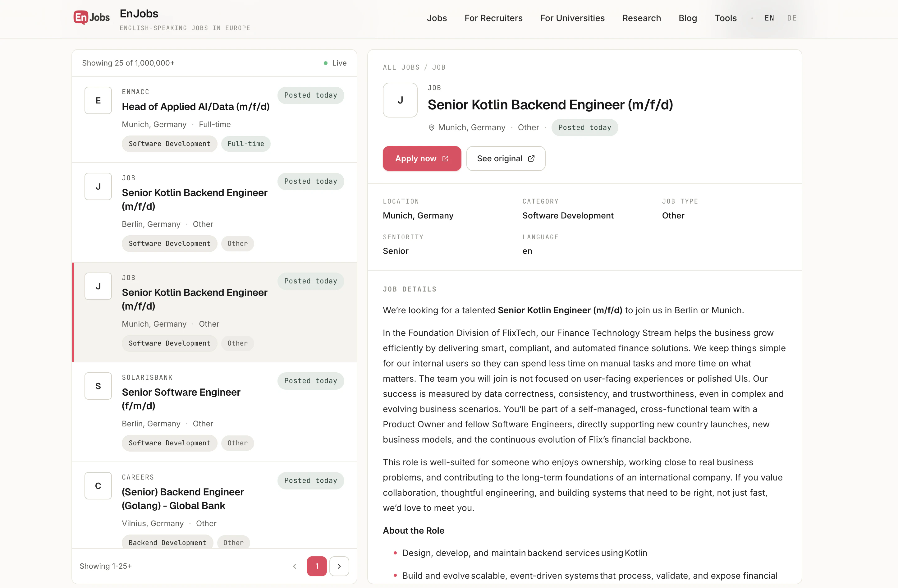Click Software Development tag on Berlin Kotlin listing
The width and height of the screenshot is (898, 588).
[169, 243]
